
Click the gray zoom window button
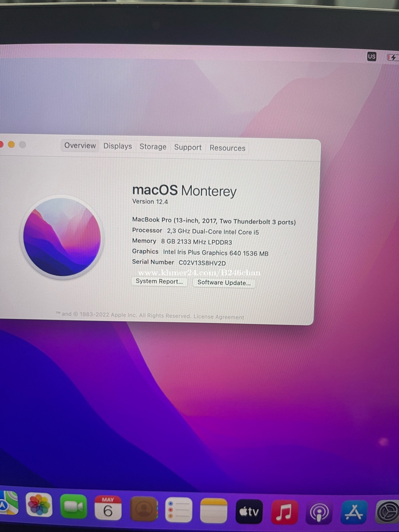(23, 145)
